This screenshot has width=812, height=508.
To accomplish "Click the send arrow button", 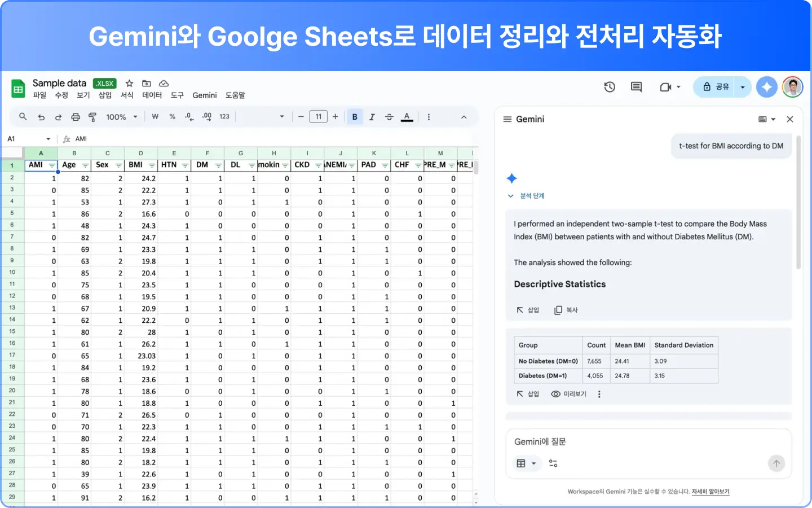I will [776, 463].
